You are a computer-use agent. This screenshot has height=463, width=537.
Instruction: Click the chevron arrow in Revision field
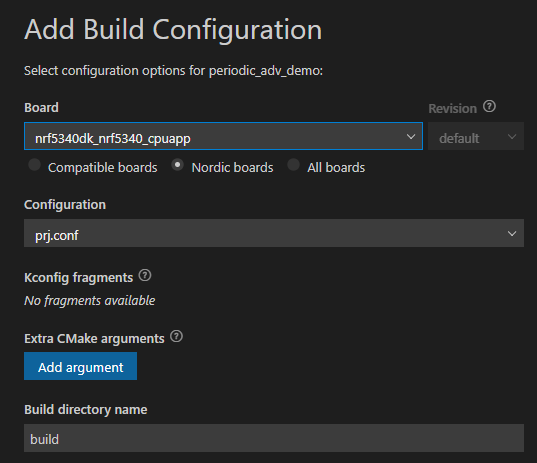(x=512, y=137)
